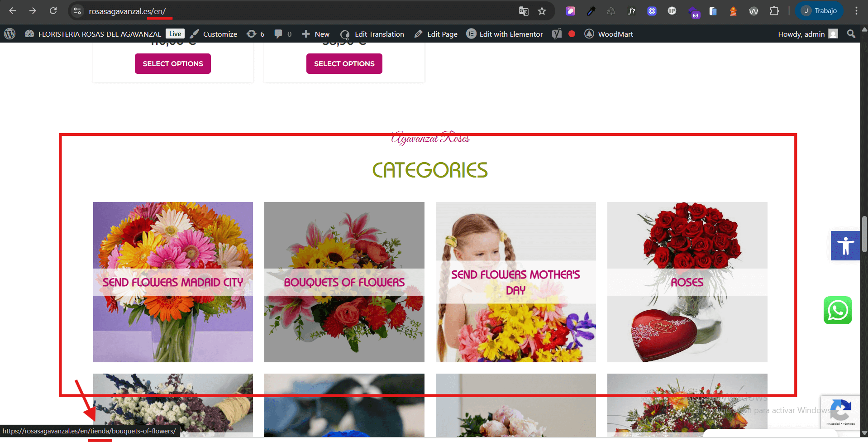Open the Trabajo profile menu

click(819, 11)
